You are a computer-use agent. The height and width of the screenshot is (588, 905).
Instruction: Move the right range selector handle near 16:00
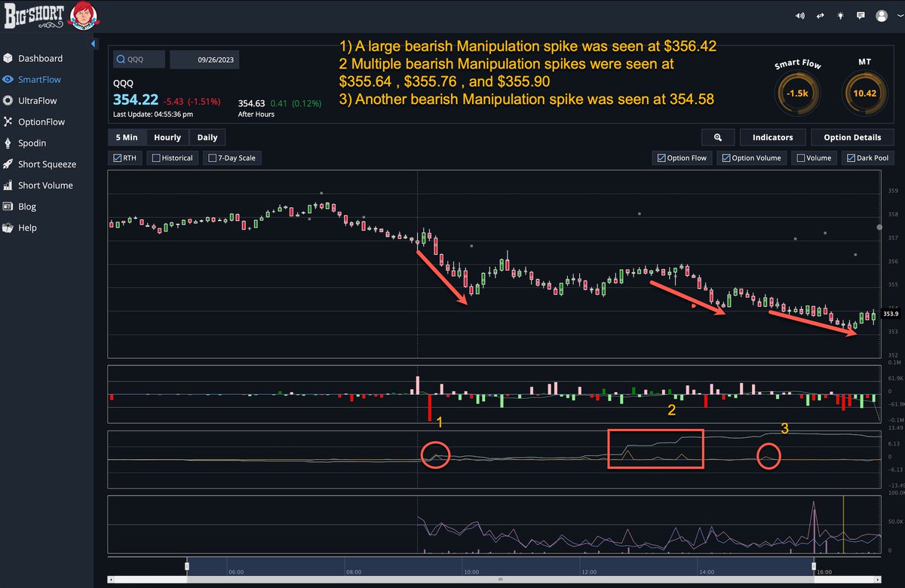pyautogui.click(x=814, y=567)
